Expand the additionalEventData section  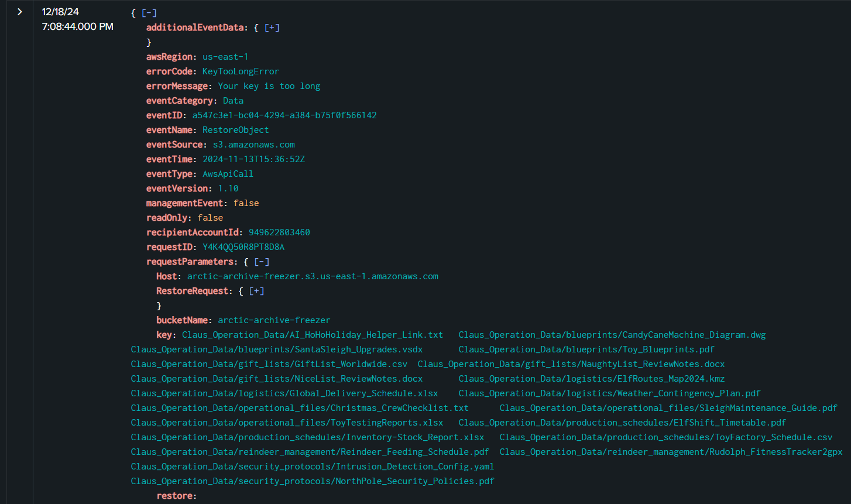[x=272, y=28]
